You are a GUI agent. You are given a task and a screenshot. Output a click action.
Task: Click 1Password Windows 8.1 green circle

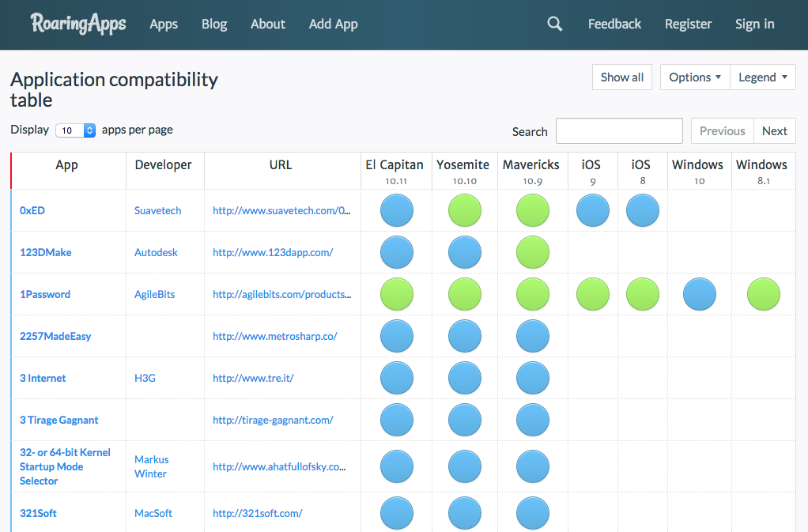764,294
